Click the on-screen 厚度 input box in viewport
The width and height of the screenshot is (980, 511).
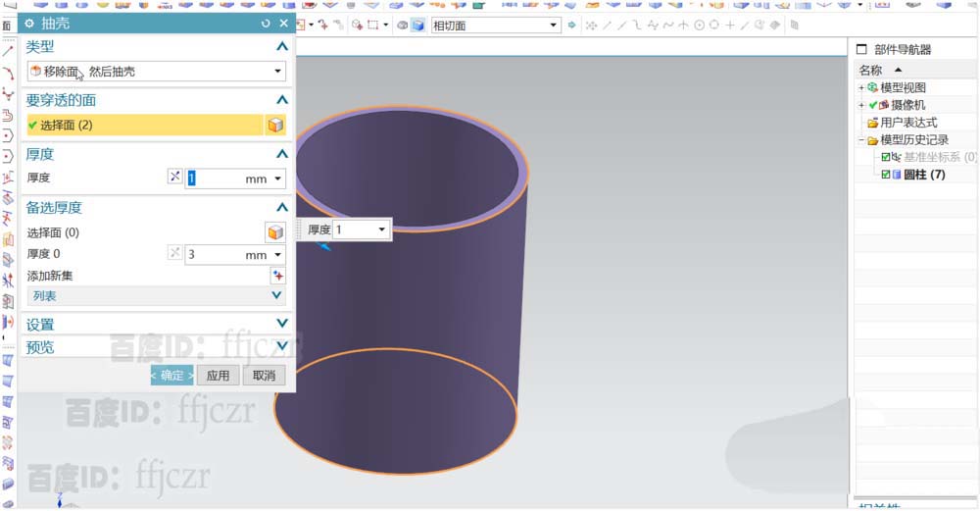(x=355, y=230)
